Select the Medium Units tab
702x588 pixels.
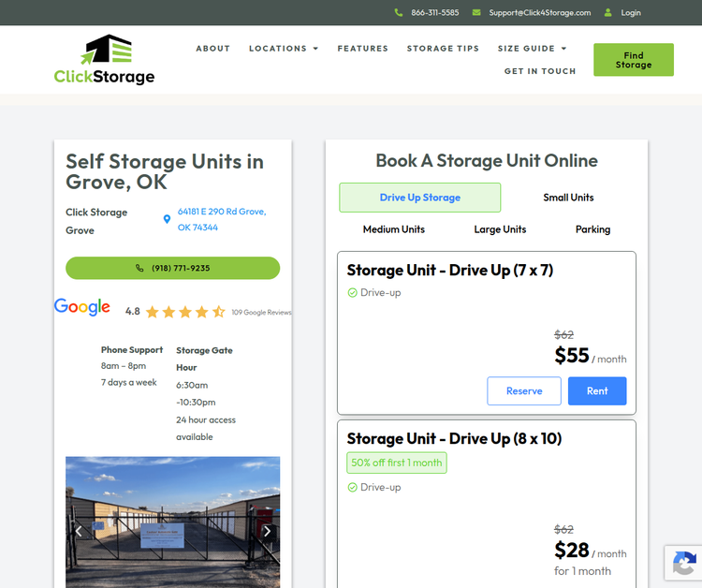(394, 229)
